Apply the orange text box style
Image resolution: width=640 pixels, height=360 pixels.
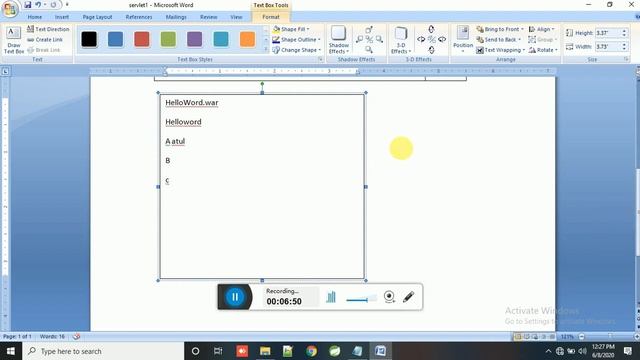tap(247, 39)
